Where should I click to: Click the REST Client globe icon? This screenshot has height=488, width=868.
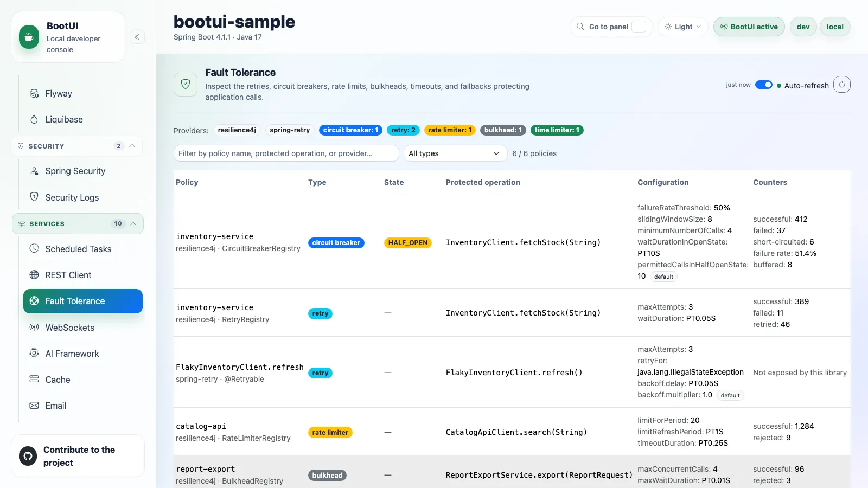(x=34, y=275)
